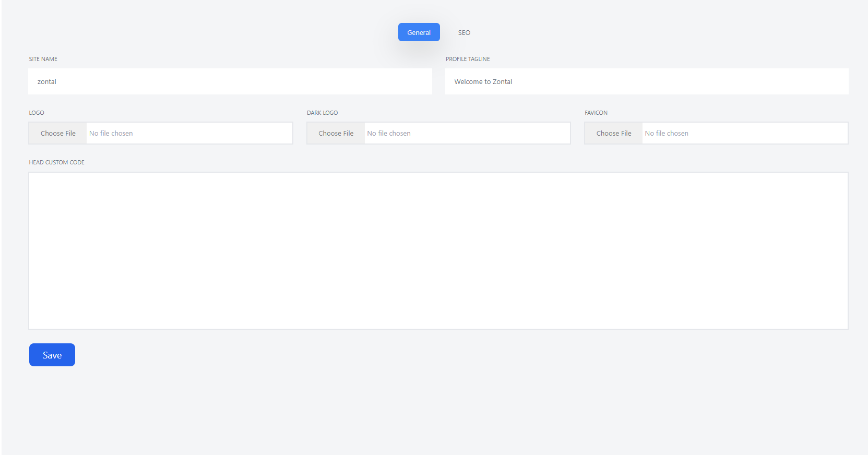Save the general settings
868x455 pixels.
tap(52, 355)
